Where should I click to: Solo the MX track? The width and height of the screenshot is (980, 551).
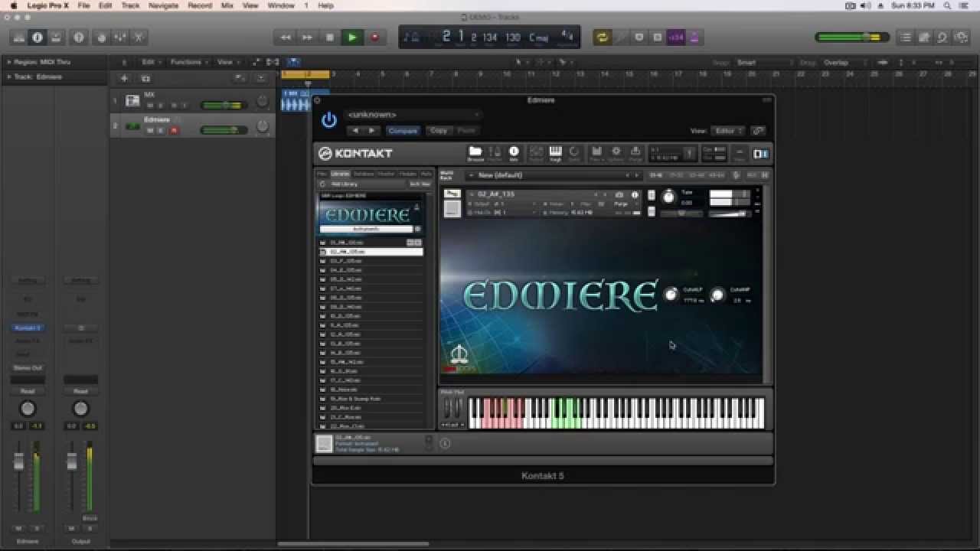161,105
